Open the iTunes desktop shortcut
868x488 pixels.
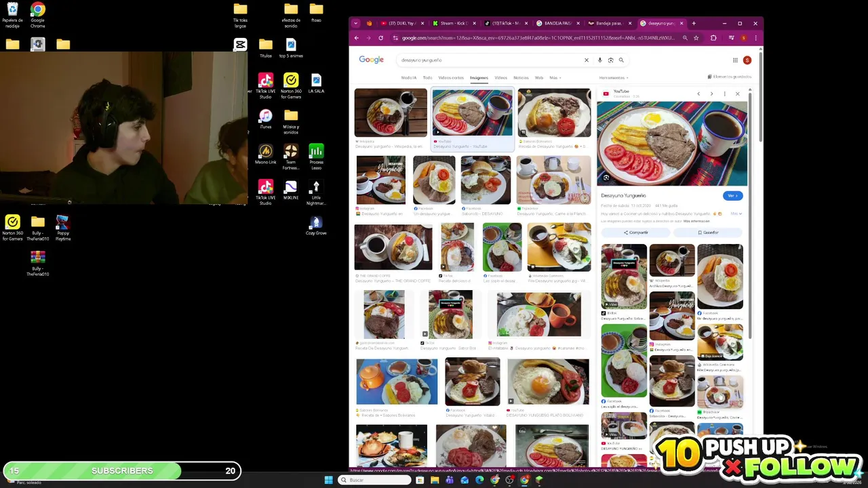265,120
